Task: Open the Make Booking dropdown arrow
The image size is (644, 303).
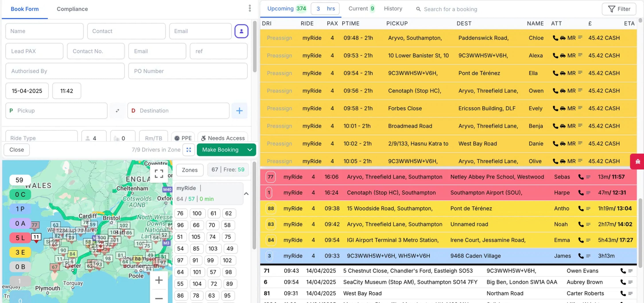Action: point(250,150)
